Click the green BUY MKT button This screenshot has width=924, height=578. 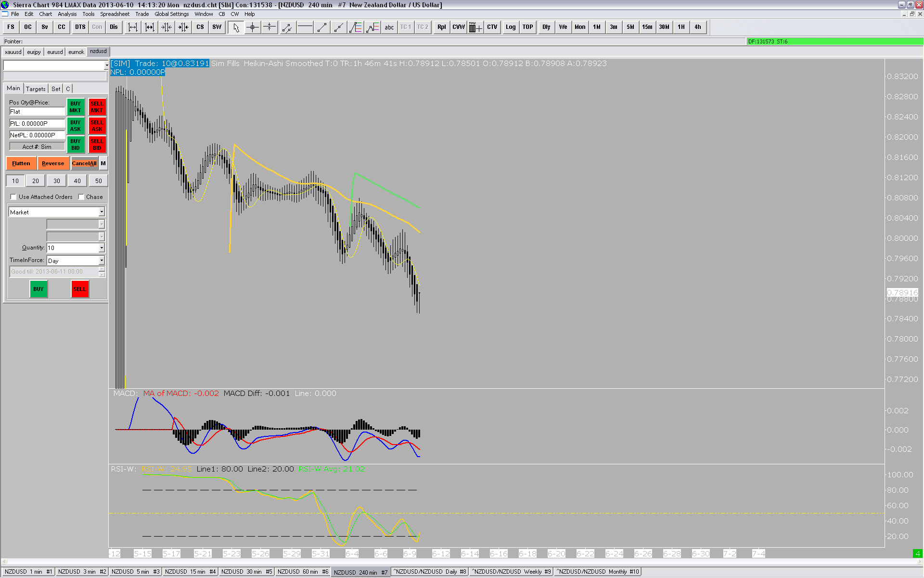[x=76, y=107]
